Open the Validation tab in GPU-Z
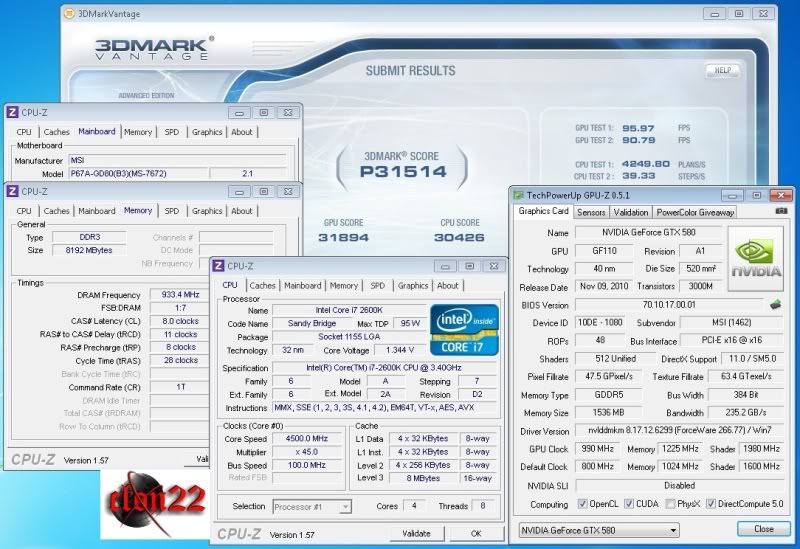 tap(631, 212)
